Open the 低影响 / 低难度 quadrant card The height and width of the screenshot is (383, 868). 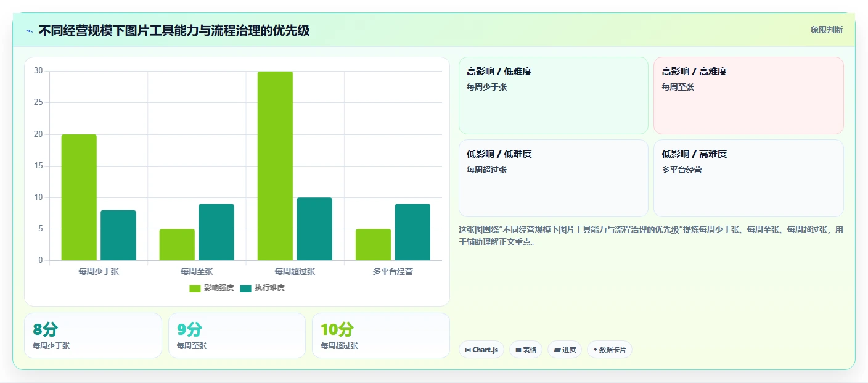coord(554,178)
